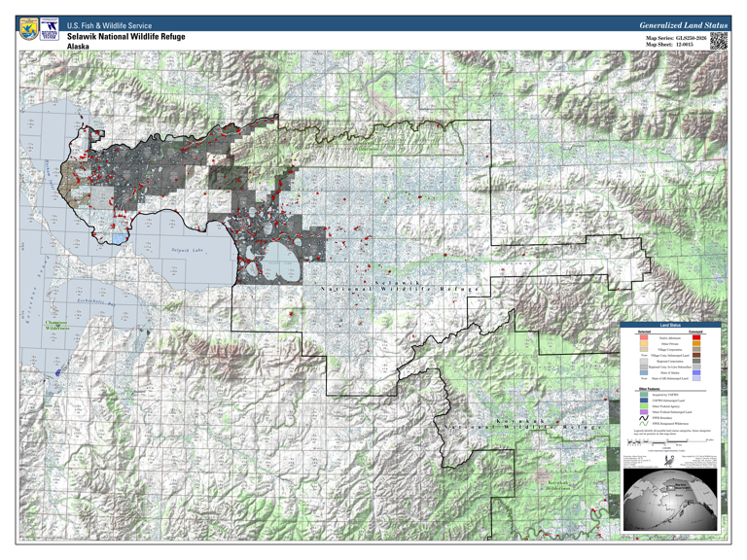Click the blue Land Status legend title bar
This screenshot has width=747, height=560.
coord(670,325)
